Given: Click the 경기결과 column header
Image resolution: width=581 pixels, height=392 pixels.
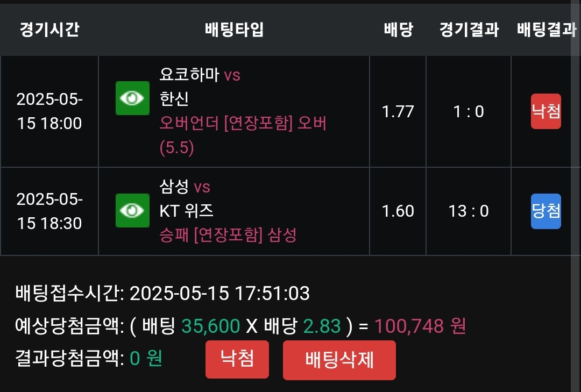Looking at the screenshot, I should [x=469, y=30].
